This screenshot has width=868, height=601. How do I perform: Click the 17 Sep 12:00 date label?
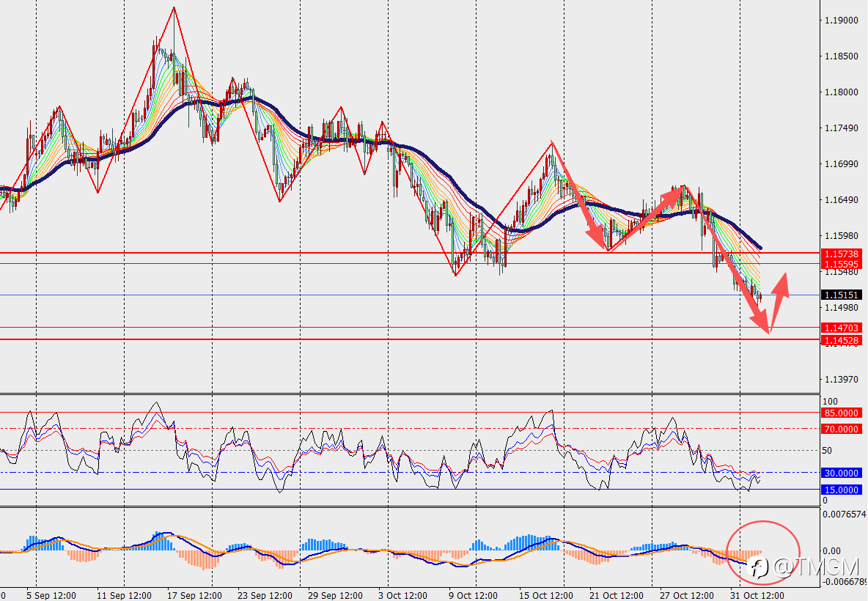[x=194, y=595]
